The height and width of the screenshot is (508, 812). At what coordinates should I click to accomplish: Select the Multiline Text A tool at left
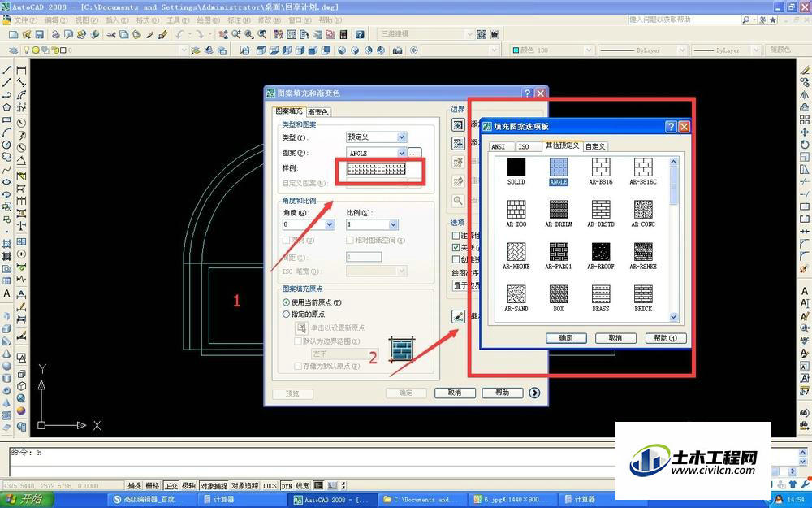[6, 293]
